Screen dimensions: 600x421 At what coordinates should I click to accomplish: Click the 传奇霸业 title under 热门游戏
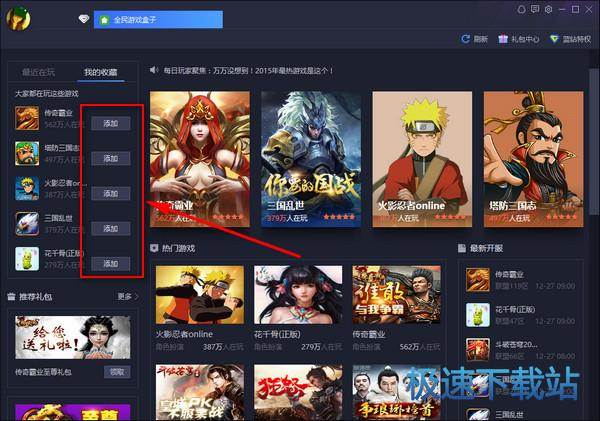[x=369, y=334]
